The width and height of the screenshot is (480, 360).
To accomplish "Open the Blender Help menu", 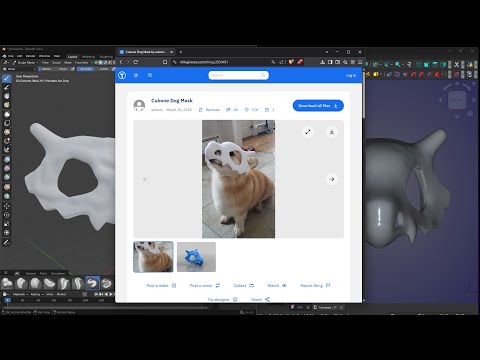I will click(57, 56).
